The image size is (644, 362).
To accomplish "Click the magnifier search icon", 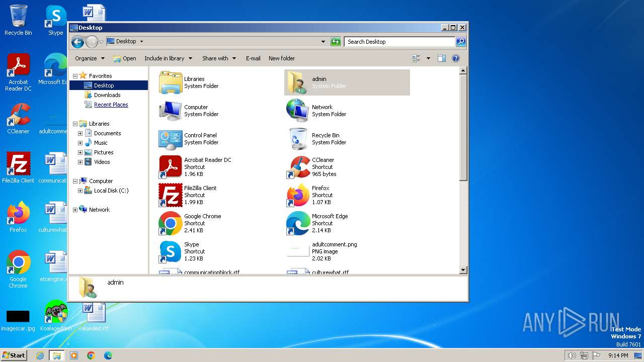I will (x=461, y=42).
